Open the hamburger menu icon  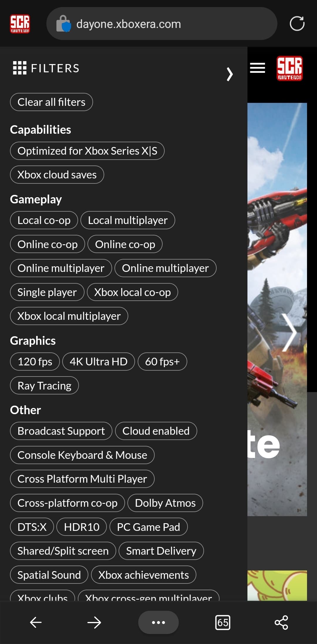(257, 68)
